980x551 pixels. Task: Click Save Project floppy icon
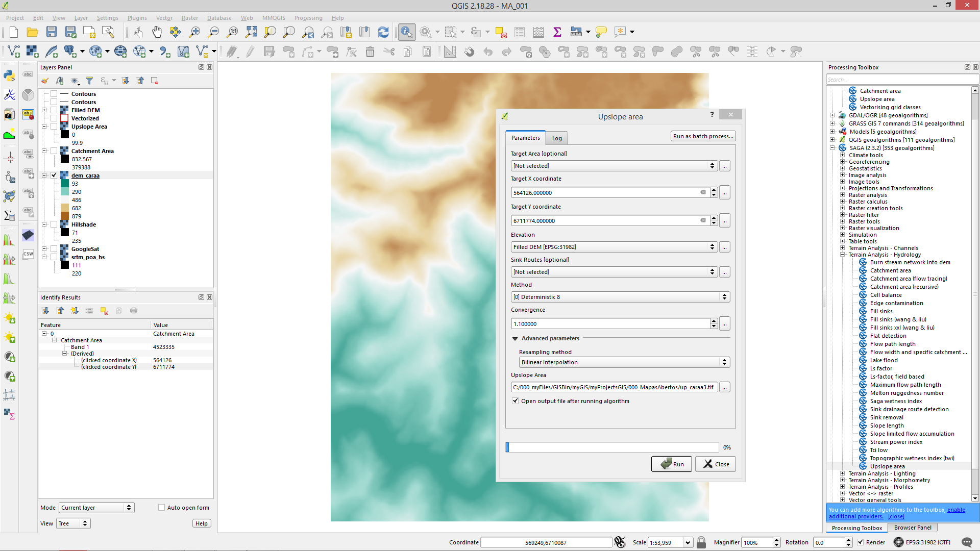[52, 32]
